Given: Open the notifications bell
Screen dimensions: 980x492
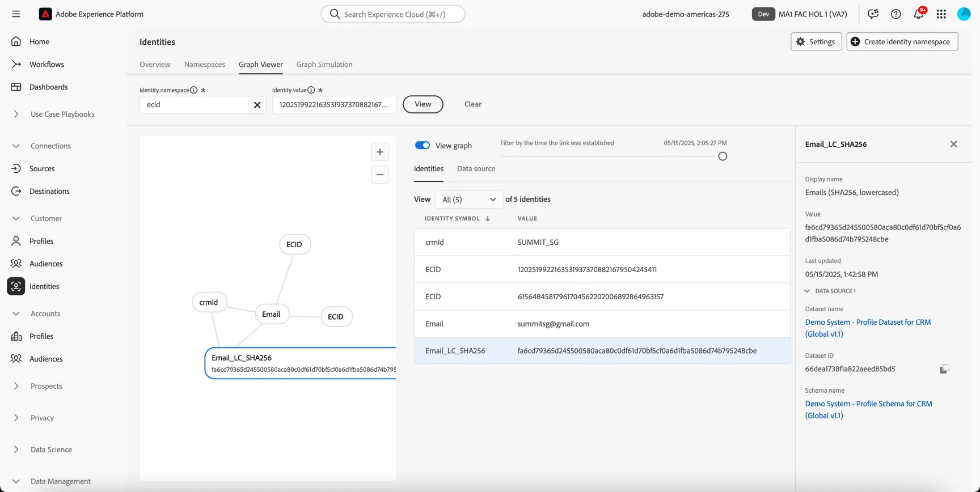Looking at the screenshot, I should point(919,14).
